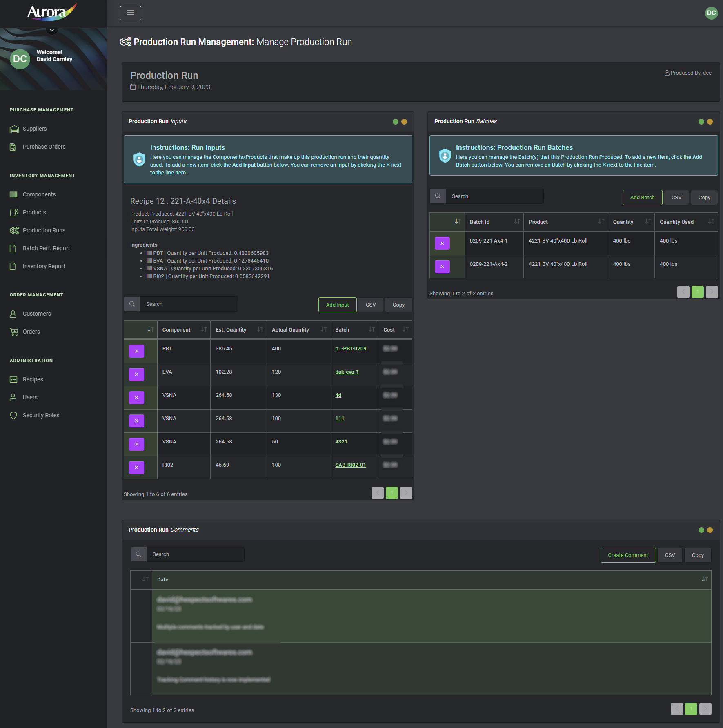Remove the EVA input row
The height and width of the screenshot is (728, 723).
click(136, 374)
